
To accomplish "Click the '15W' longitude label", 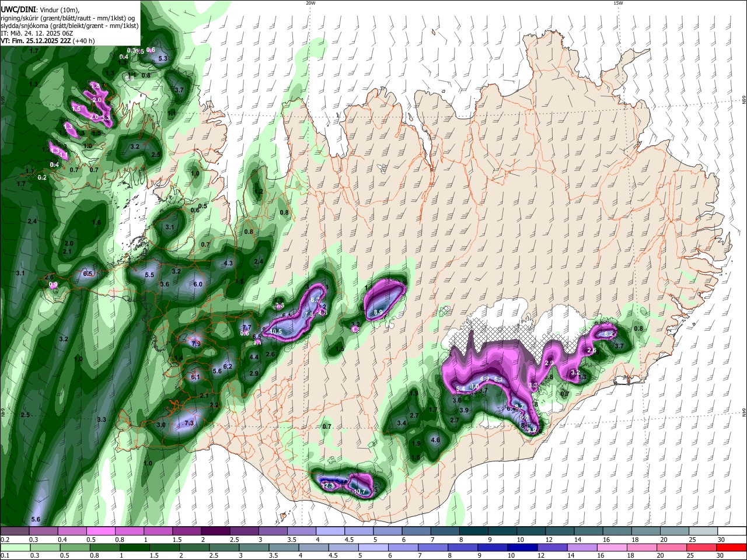I will (618, 3).
